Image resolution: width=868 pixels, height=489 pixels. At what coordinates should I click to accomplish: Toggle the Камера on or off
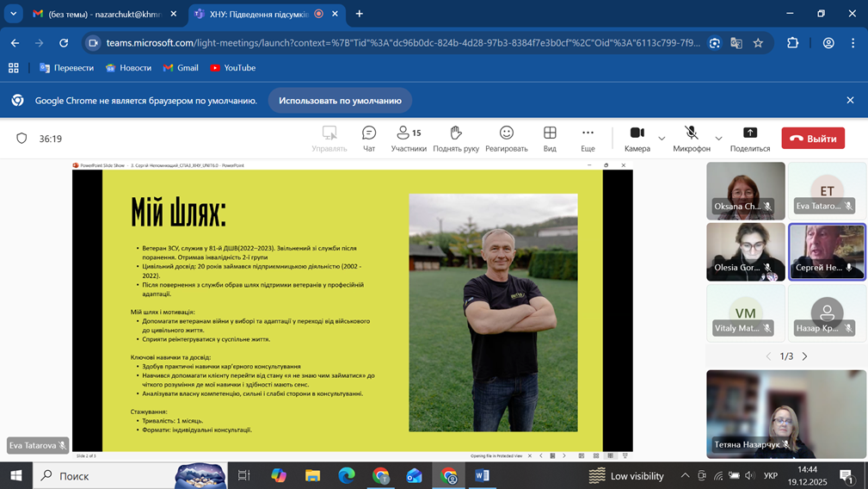[x=637, y=138]
